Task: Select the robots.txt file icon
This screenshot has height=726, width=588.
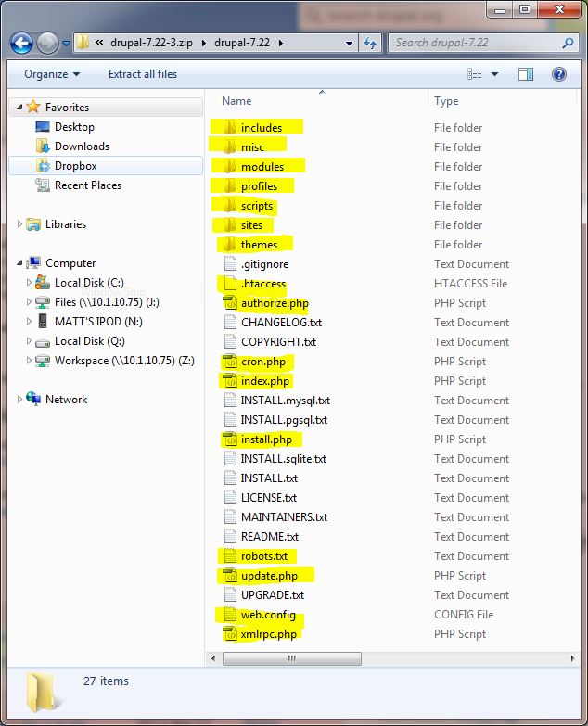Action: pyautogui.click(x=230, y=556)
